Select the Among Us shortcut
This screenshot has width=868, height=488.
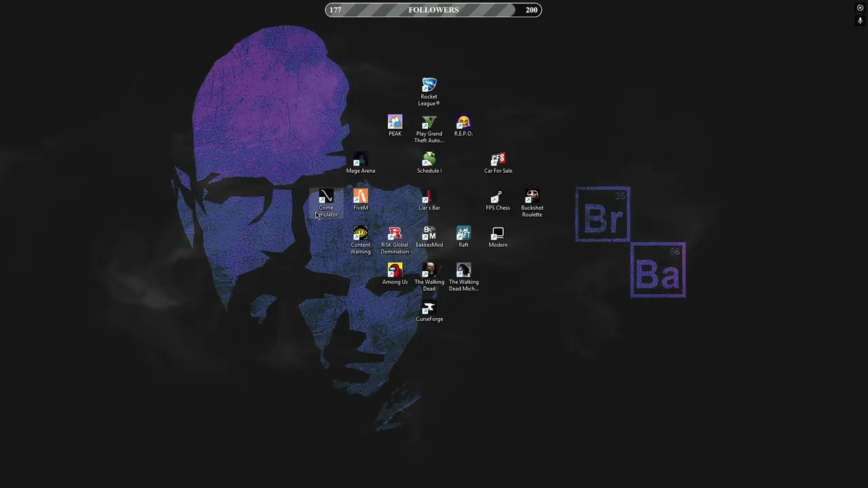tap(395, 274)
